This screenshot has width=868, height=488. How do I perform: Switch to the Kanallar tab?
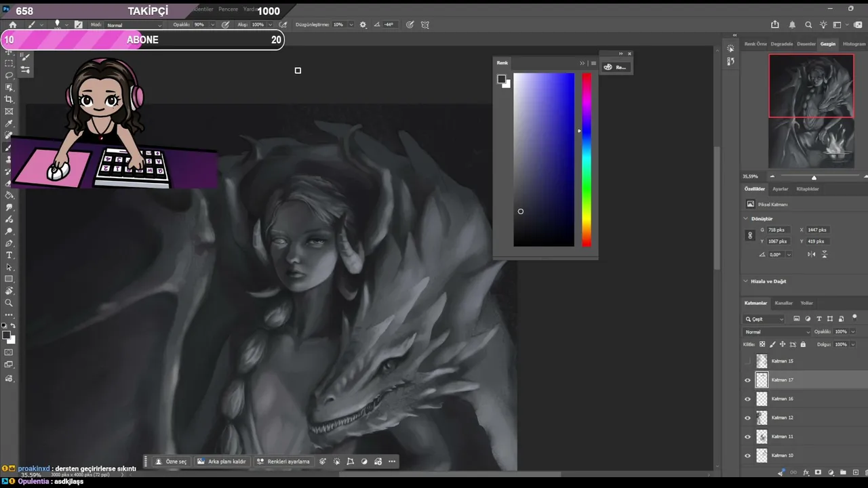point(783,303)
